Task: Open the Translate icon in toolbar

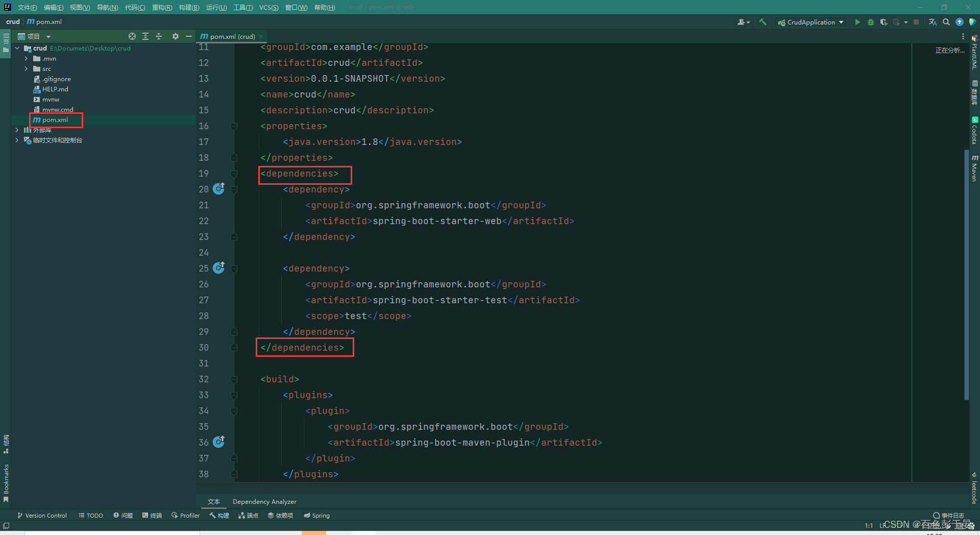Action: pos(933,22)
